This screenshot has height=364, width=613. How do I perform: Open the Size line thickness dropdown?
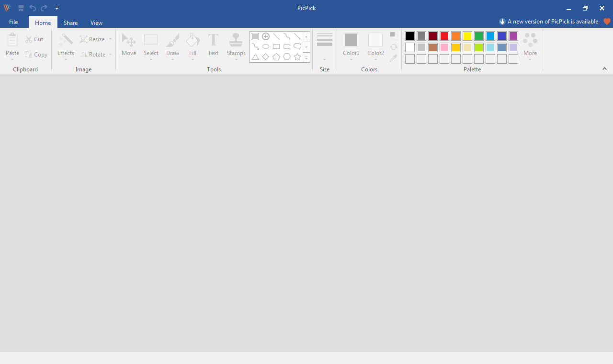325,46
